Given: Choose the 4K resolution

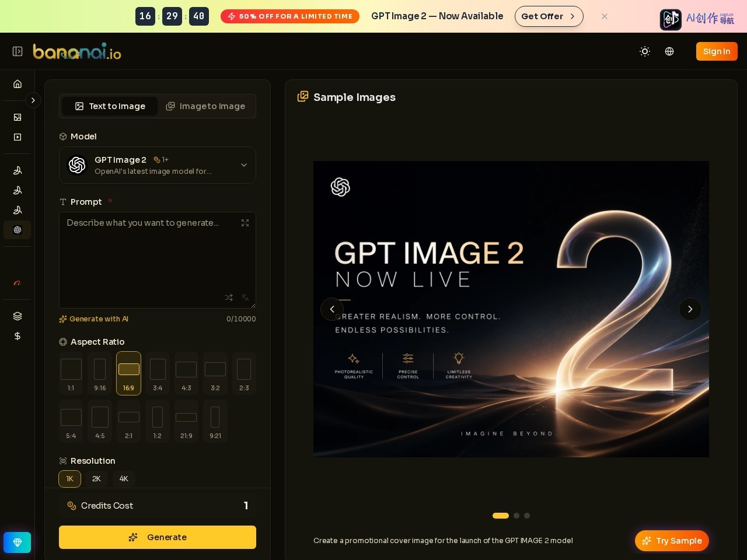Looking at the screenshot, I should click(x=124, y=479).
